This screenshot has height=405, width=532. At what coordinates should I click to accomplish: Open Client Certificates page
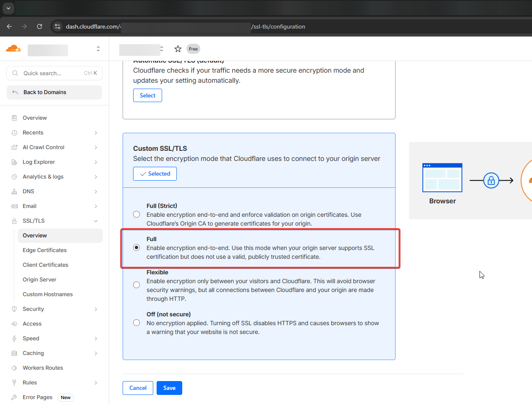pos(45,265)
